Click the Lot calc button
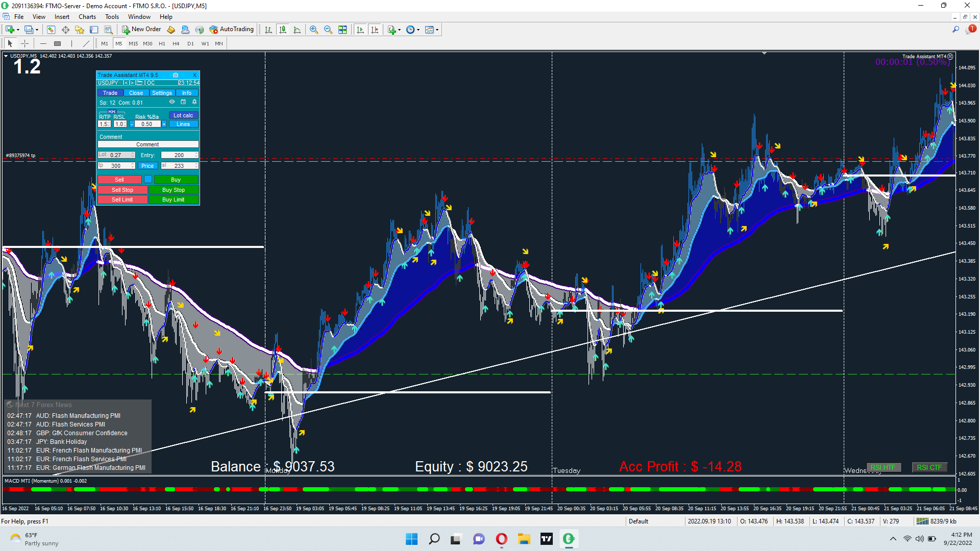Screen dimensions: 980x551 click(183, 115)
